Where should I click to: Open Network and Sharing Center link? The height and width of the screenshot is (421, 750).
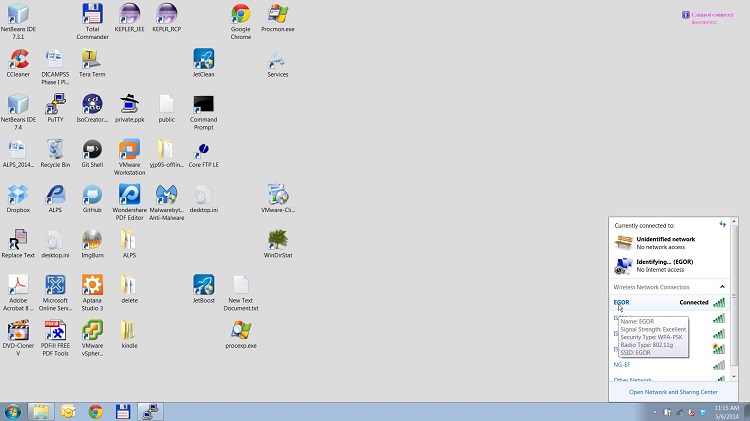click(x=673, y=392)
